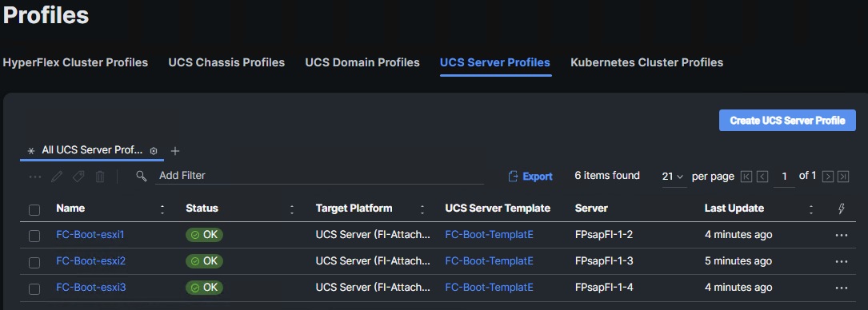This screenshot has height=310, width=868.
Task: Click Server column header
Action: point(591,209)
